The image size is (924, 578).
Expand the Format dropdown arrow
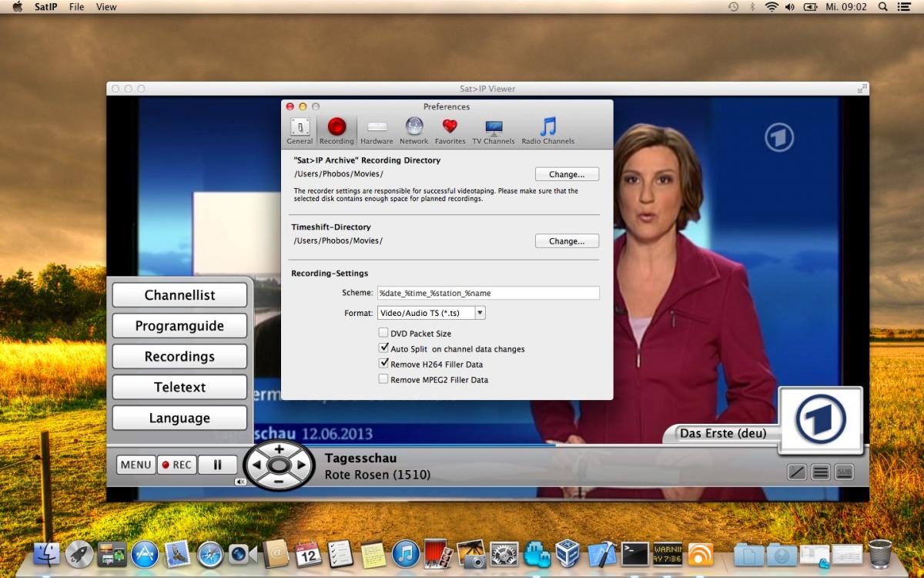[480, 313]
